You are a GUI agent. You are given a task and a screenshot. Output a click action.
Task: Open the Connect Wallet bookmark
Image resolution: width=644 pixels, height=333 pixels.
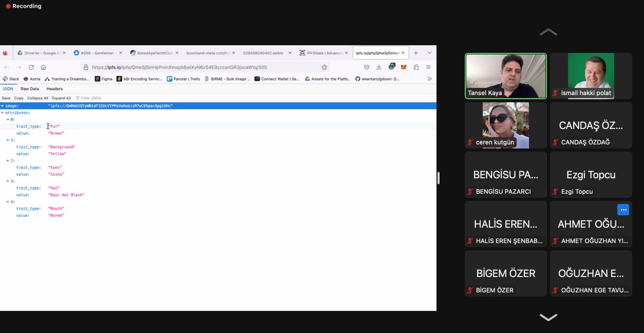click(x=277, y=78)
